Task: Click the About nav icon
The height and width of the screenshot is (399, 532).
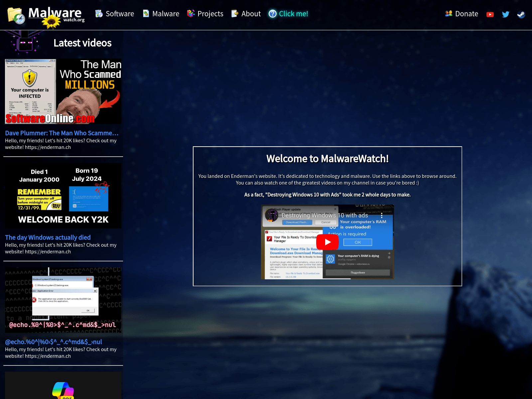Action: [235, 14]
